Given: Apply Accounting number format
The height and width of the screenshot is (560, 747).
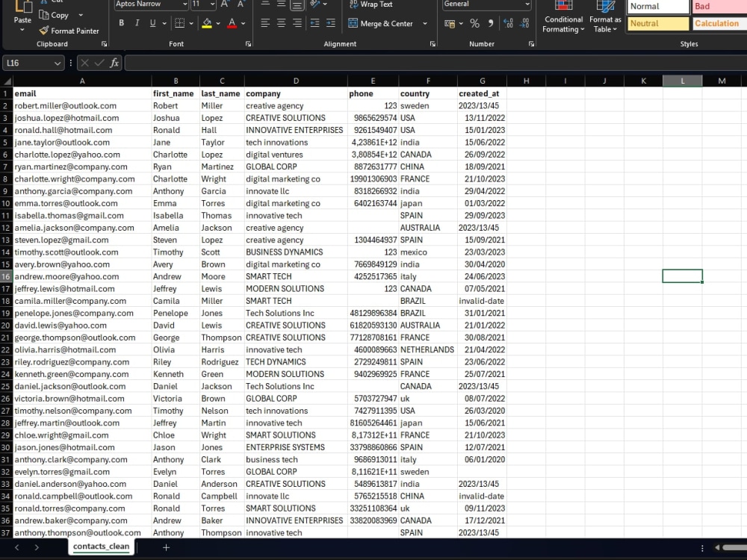Looking at the screenshot, I should coord(449,23).
